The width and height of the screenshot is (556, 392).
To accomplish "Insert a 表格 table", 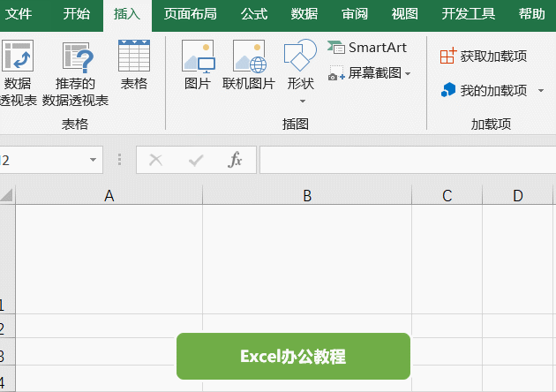I will point(134,64).
